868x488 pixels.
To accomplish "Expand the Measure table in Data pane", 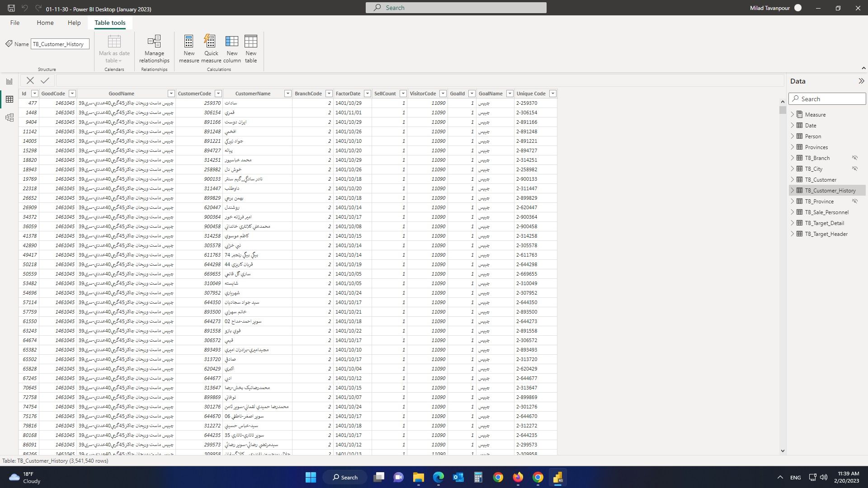I will (793, 114).
